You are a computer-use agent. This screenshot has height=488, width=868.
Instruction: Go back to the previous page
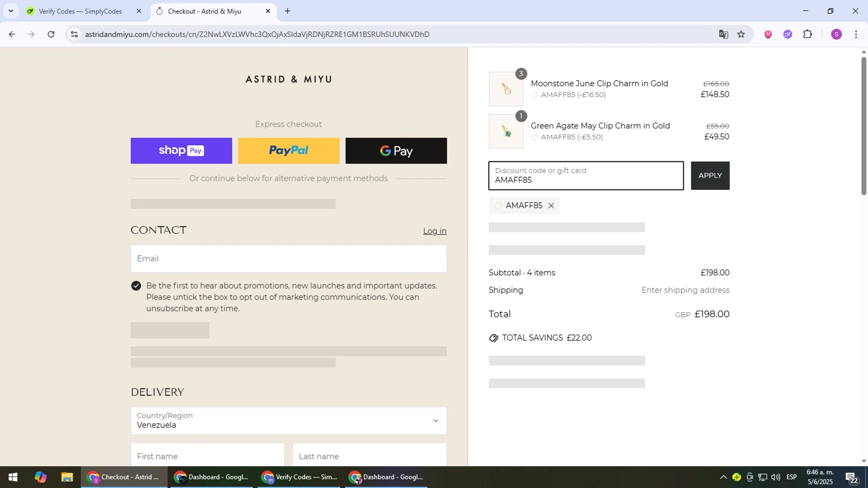coord(12,34)
